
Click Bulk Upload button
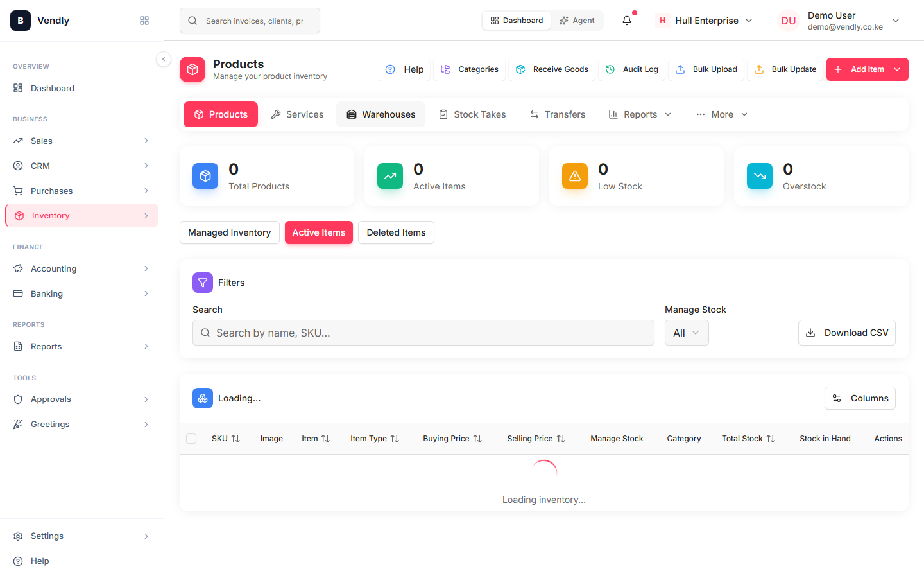click(706, 69)
